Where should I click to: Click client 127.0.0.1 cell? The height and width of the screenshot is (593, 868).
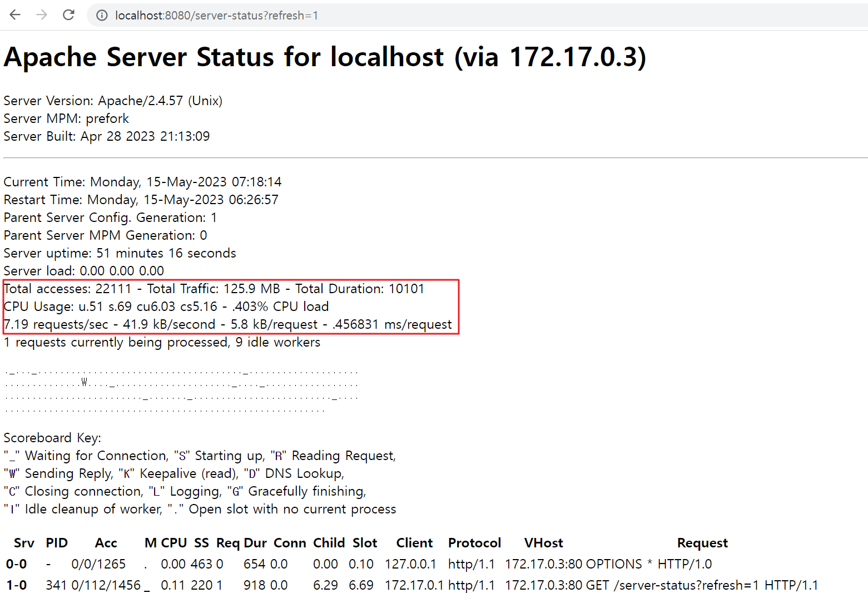coord(410,564)
